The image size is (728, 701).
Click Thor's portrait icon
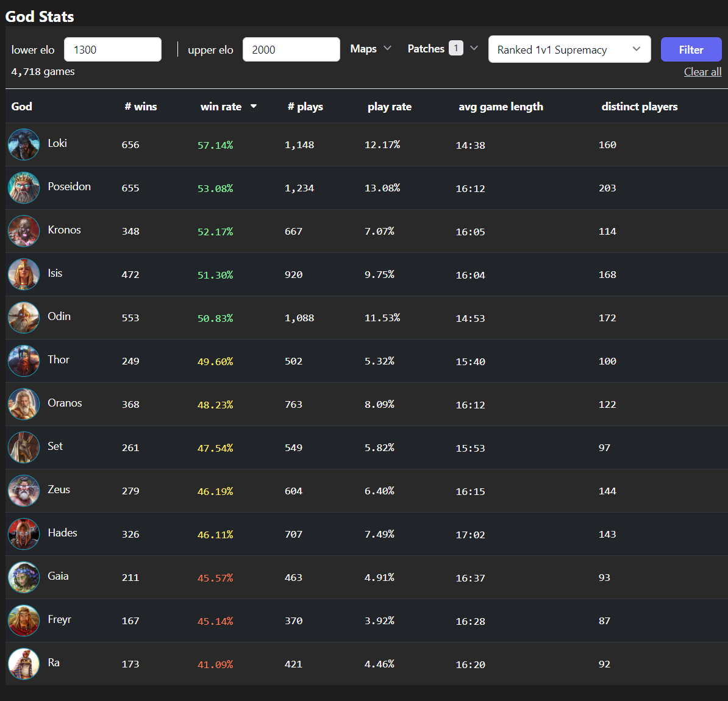pyautogui.click(x=24, y=361)
